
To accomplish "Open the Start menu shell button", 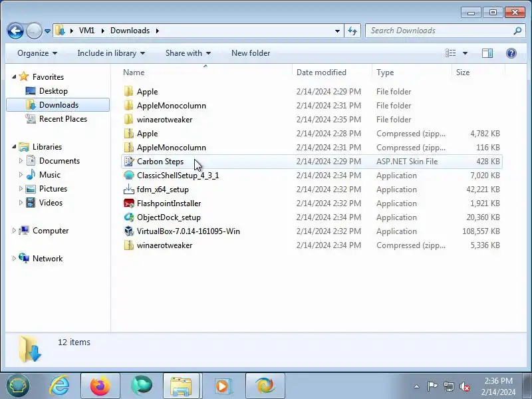I will [18, 386].
